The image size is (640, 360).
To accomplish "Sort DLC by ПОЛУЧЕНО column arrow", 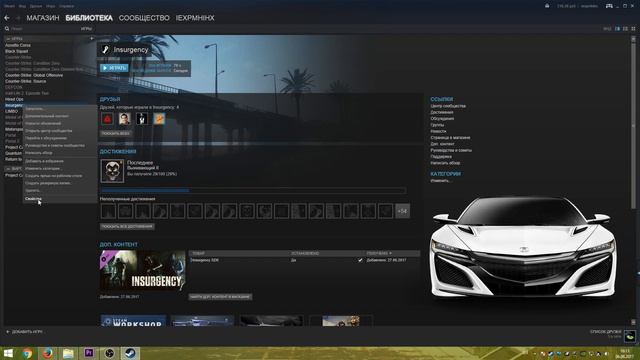I will [390, 253].
